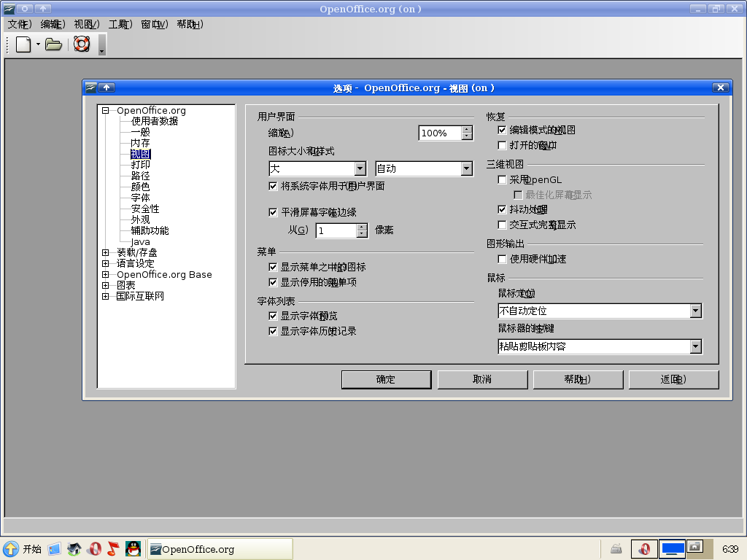Click the up-arrow button in the options dialog title bar

click(x=107, y=87)
